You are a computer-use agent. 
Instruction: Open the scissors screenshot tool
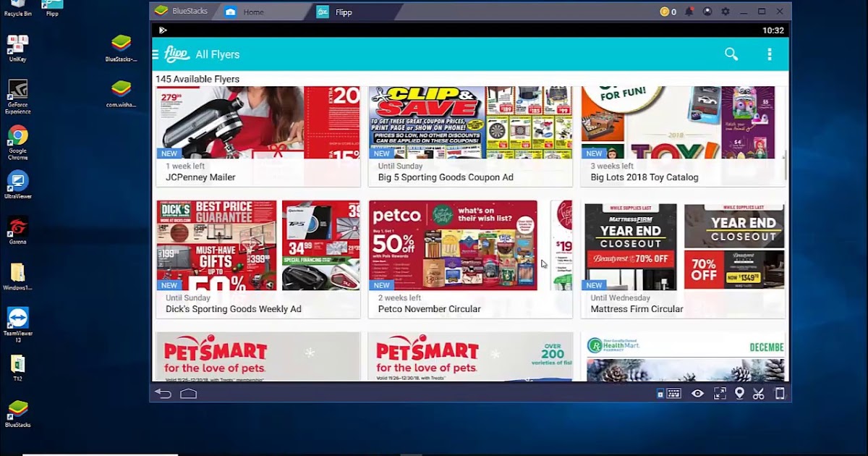point(759,394)
